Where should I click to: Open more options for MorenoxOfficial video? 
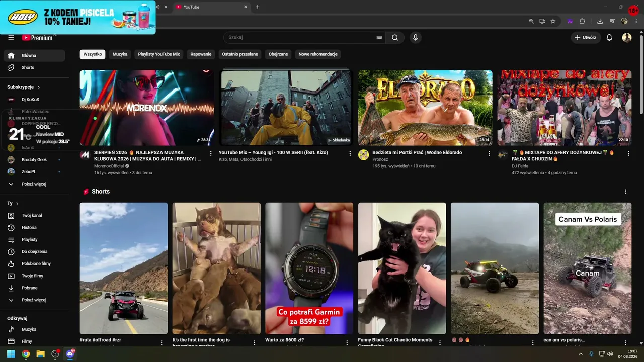(211, 153)
